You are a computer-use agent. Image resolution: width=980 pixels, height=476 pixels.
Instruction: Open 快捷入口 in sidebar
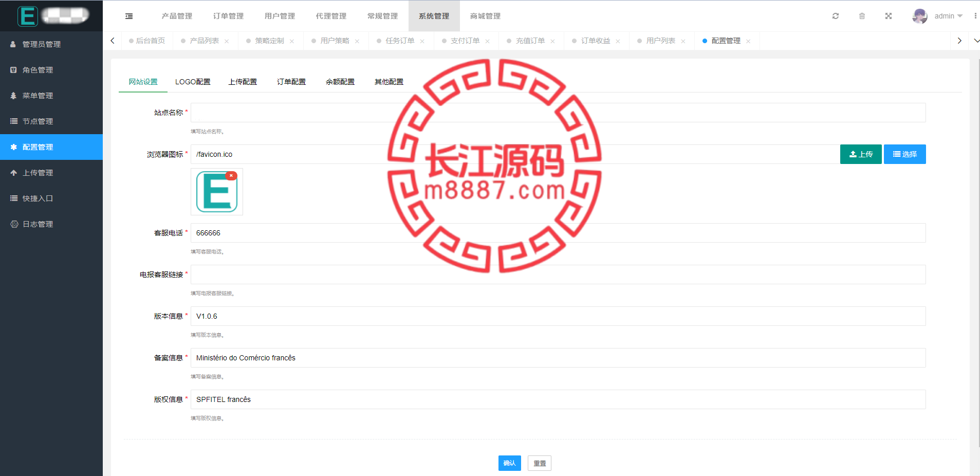pyautogui.click(x=51, y=198)
